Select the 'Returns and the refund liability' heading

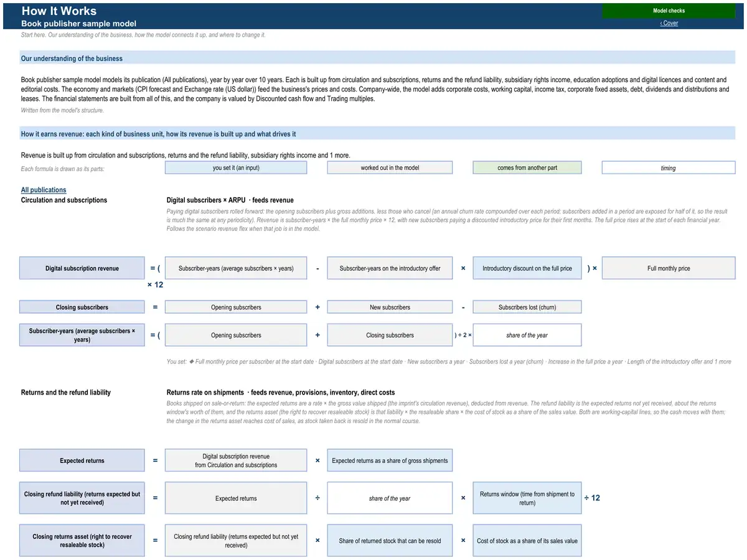point(66,392)
